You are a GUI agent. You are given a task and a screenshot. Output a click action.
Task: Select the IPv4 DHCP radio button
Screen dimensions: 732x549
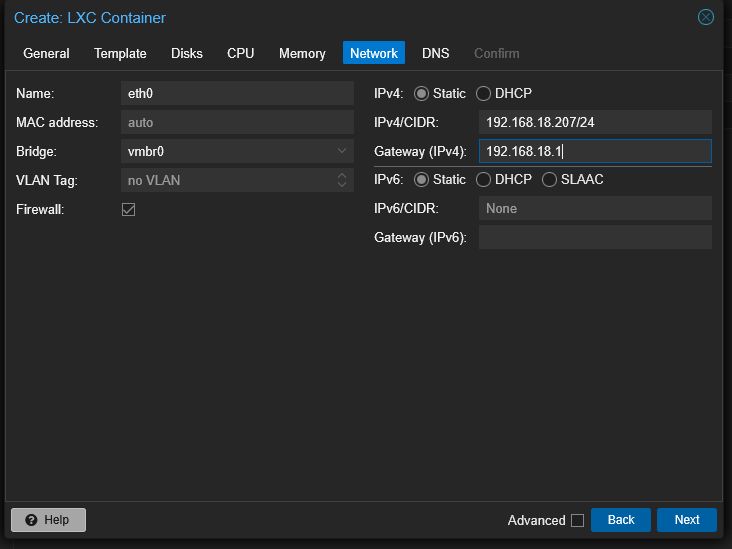[x=483, y=93]
